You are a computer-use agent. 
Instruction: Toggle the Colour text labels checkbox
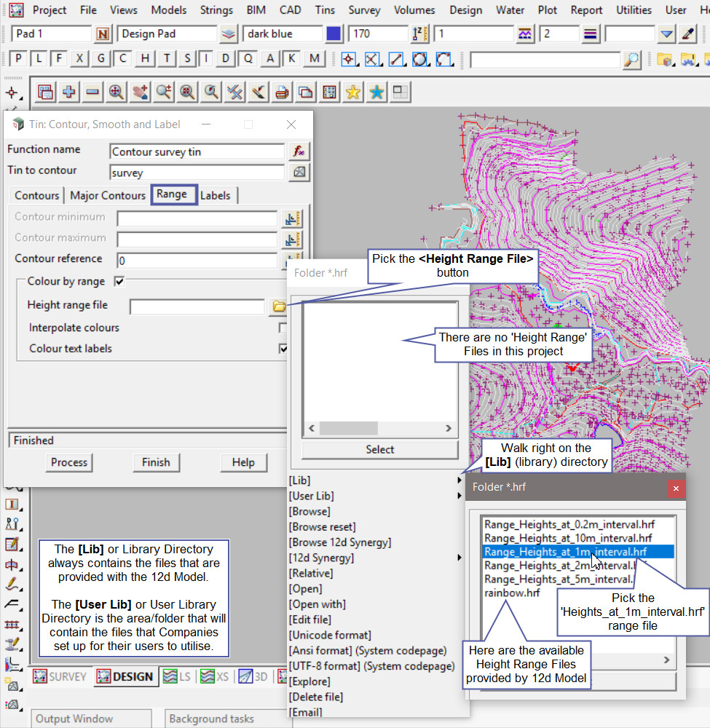(283, 349)
